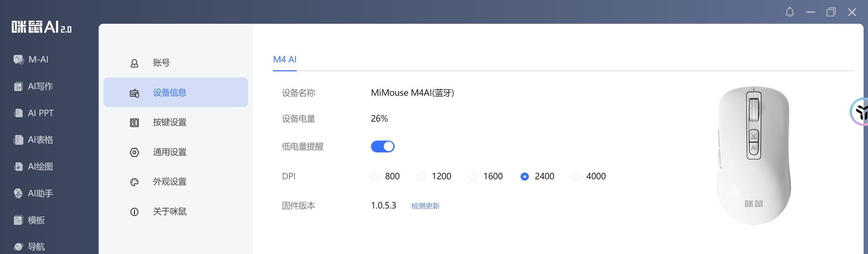868x254 pixels.
Task: Click the 通用设置 hexagon gear icon
Action: pos(134,152)
